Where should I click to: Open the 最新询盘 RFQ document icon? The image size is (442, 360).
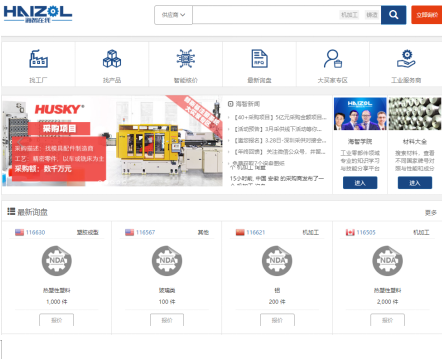coord(259,59)
